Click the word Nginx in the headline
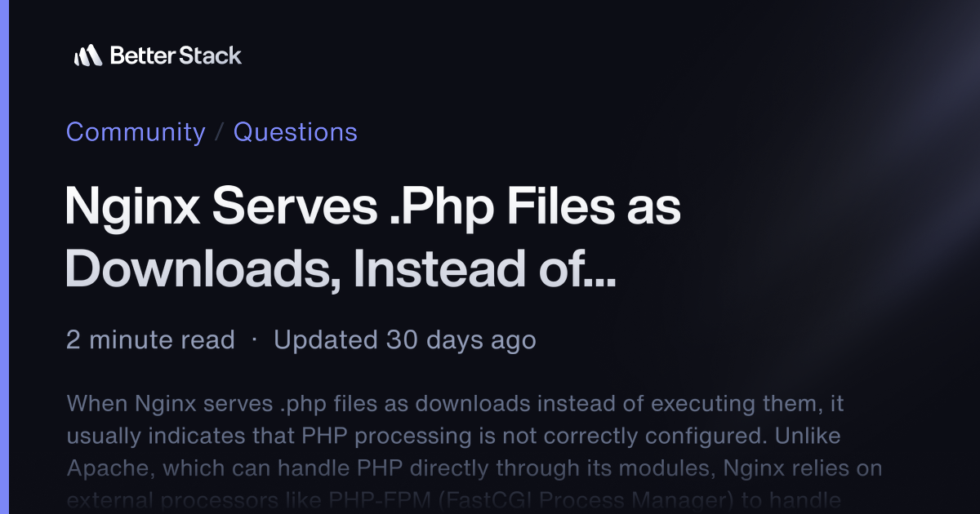 (133, 209)
